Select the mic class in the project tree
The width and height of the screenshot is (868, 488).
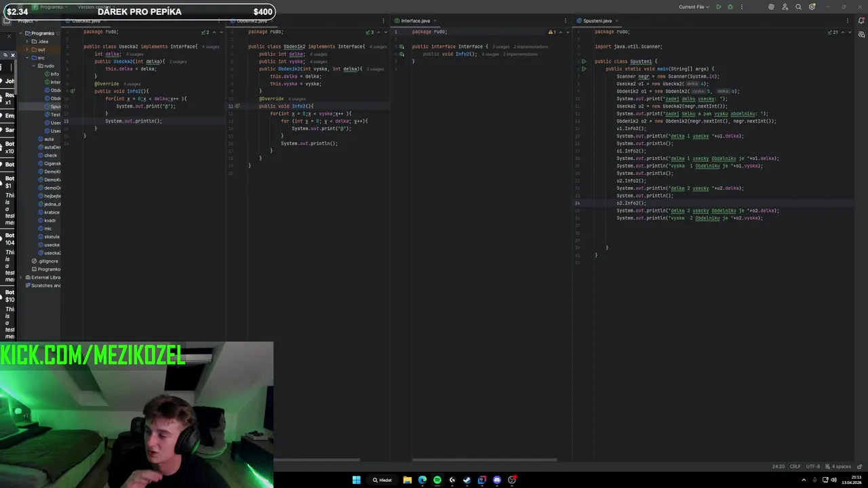47,228
